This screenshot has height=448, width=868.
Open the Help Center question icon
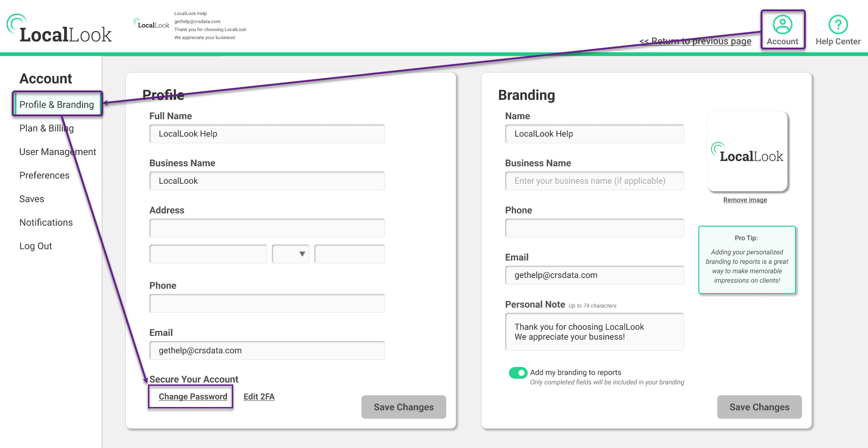(x=838, y=25)
